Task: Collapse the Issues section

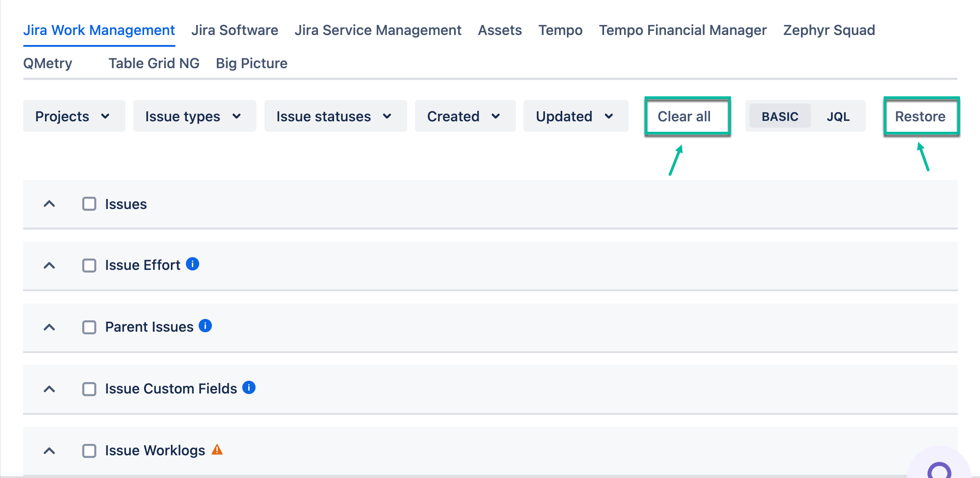Action: click(49, 204)
